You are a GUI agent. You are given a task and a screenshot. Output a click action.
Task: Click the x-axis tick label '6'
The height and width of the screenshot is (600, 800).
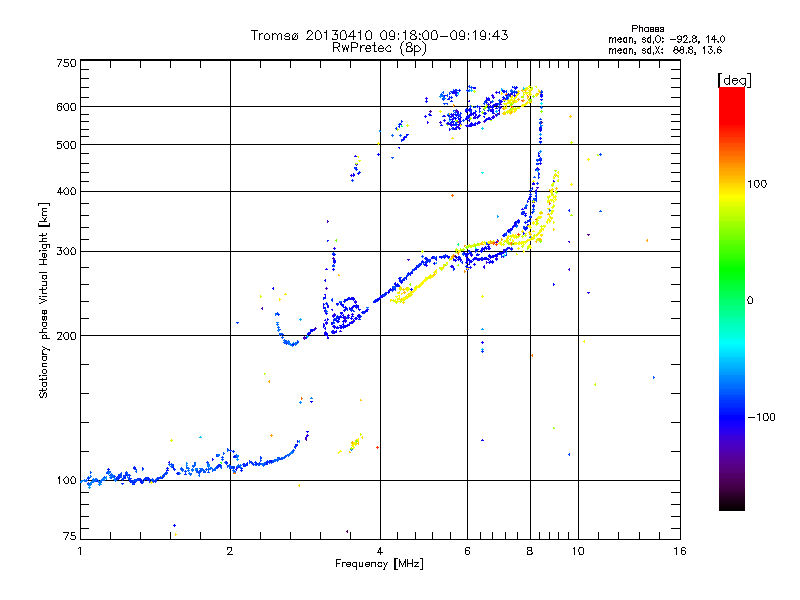pyautogui.click(x=467, y=551)
